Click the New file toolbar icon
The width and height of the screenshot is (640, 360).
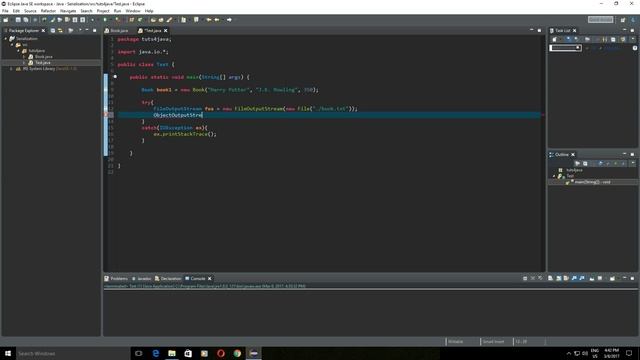pos(6,20)
